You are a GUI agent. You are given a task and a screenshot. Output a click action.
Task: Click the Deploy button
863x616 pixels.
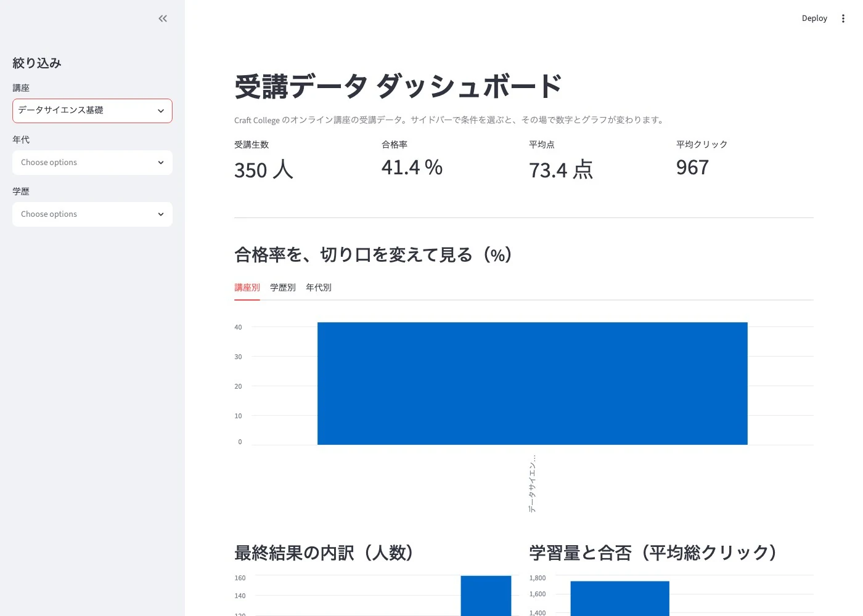814,18
